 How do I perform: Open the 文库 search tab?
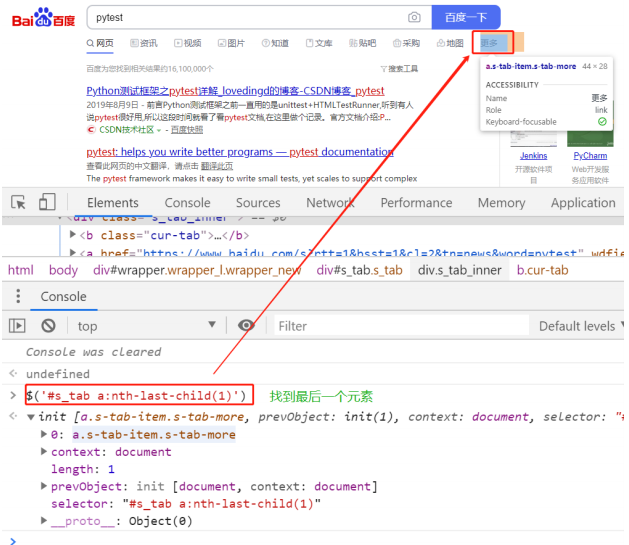[x=319, y=43]
